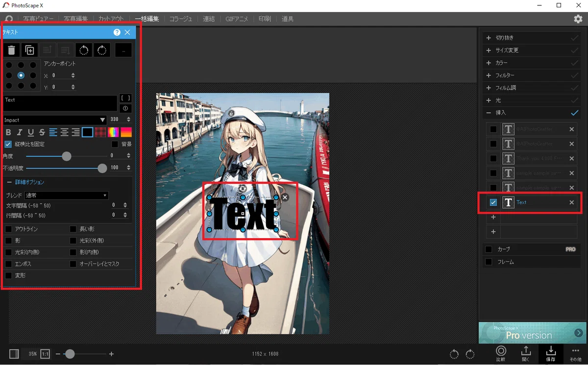Expand the フィルター filter section
The height and width of the screenshot is (366, 588).
[488, 75]
